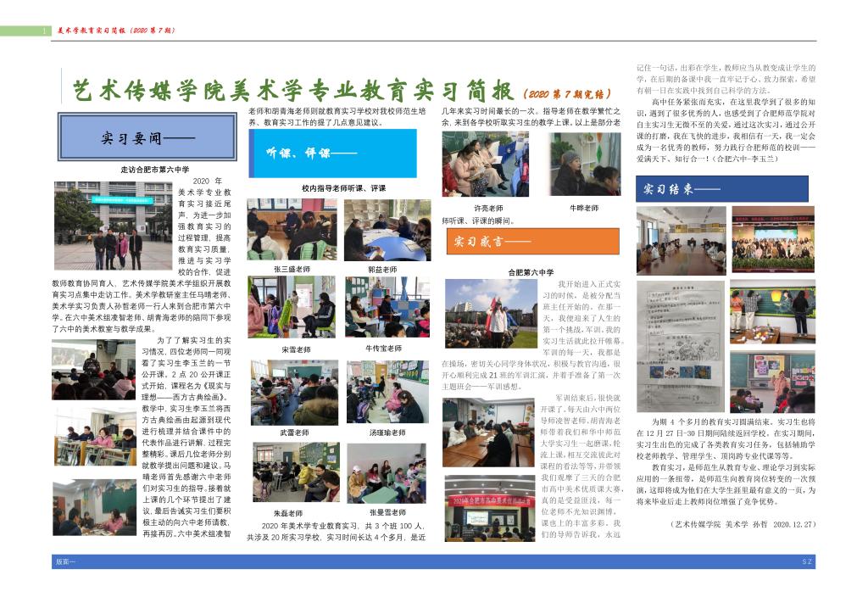Image resolution: width=868 pixels, height=614 pixels.
Task: Open the photo above 牛晔老师 caption
Action: pos(585,165)
